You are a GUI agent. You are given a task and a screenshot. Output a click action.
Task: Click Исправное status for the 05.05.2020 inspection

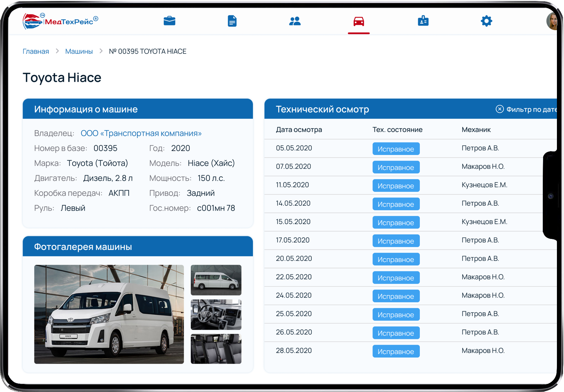coord(396,149)
